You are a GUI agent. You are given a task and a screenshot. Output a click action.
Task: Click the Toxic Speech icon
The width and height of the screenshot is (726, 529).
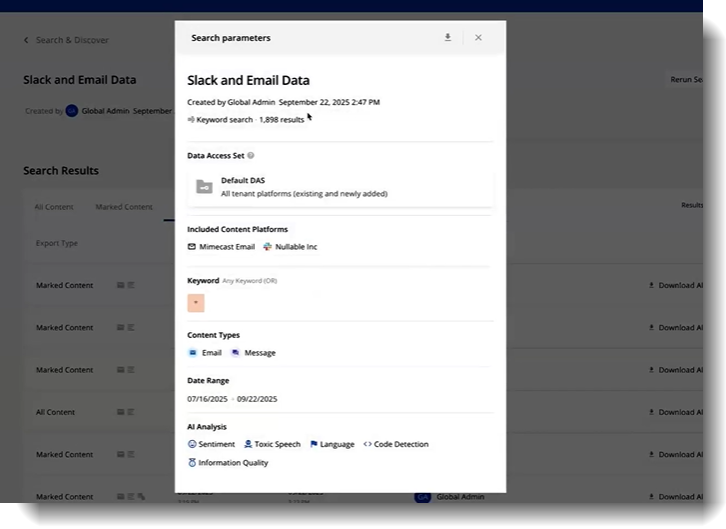tap(248, 444)
